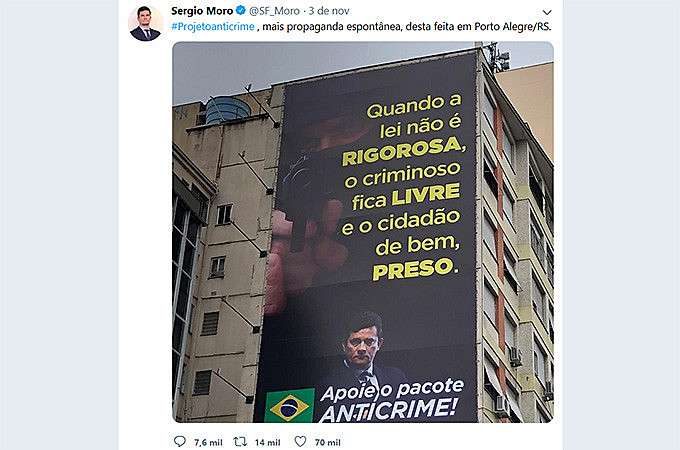Click the Brazilian flag in the photo

[x=289, y=406]
